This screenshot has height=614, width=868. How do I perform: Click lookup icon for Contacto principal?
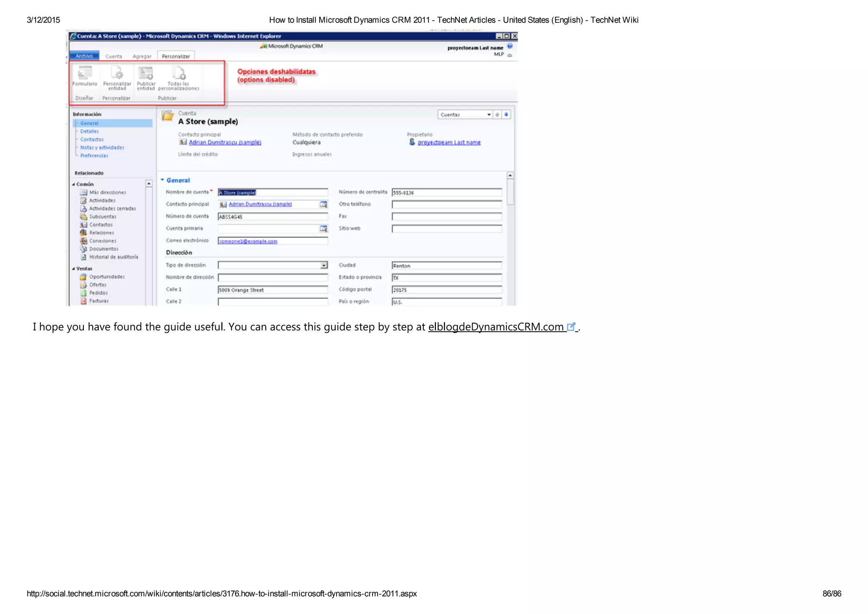point(323,204)
